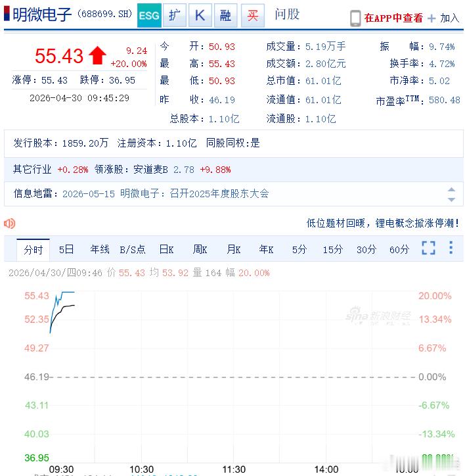Switch to the 60分 chart tab
The image size is (465, 476).
(x=399, y=250)
